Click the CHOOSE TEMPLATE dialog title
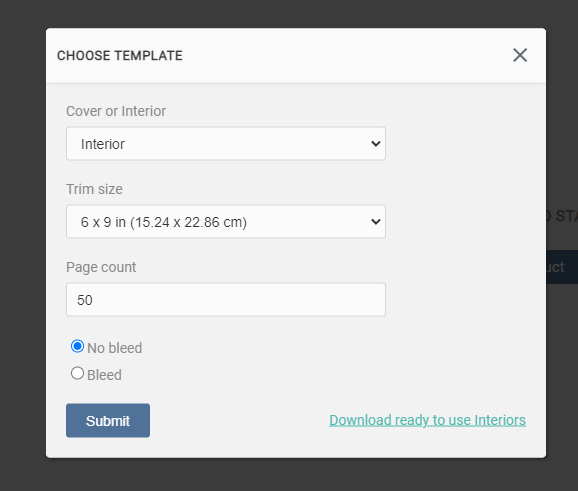 tap(120, 56)
